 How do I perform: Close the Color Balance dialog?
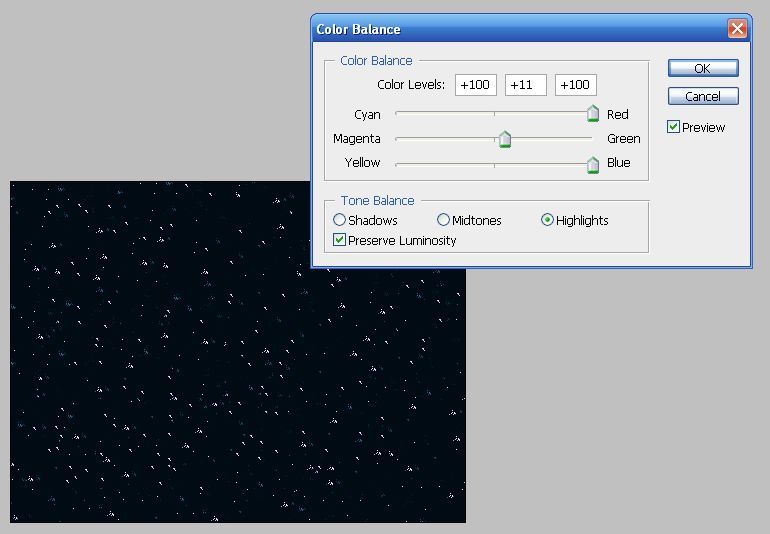[x=737, y=28]
